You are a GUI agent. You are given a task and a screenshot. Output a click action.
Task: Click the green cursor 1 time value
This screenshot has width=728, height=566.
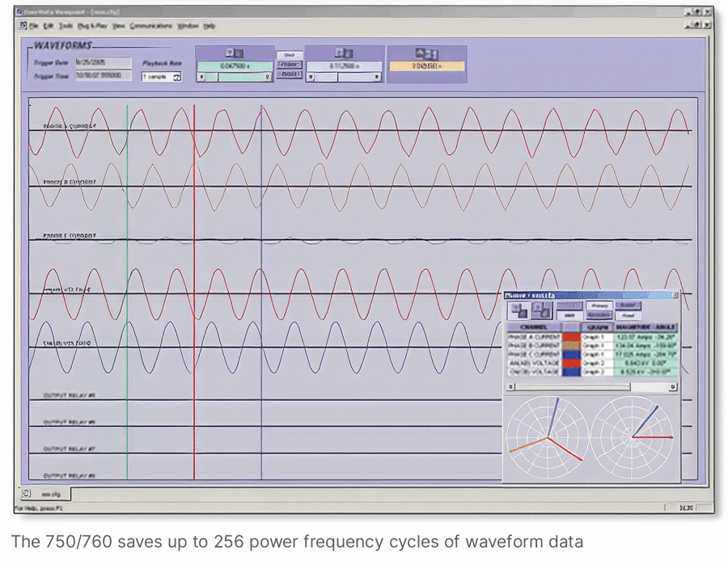click(235, 66)
